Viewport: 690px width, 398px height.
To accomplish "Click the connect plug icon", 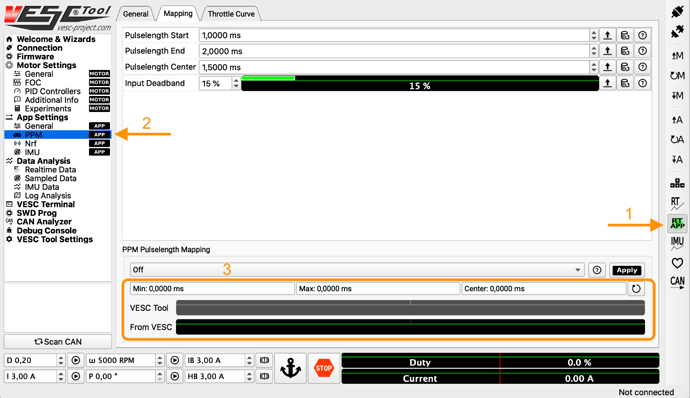I will pyautogui.click(x=677, y=12).
